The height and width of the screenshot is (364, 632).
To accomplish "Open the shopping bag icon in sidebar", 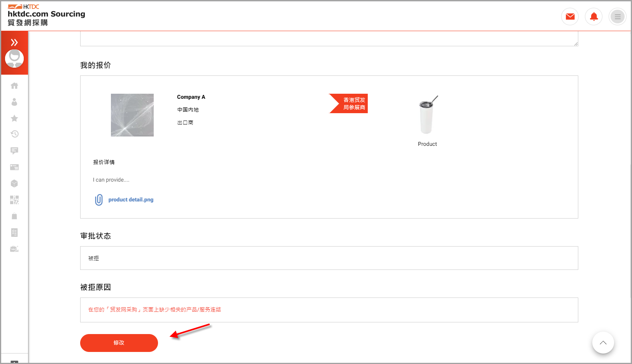I will click(x=14, y=216).
